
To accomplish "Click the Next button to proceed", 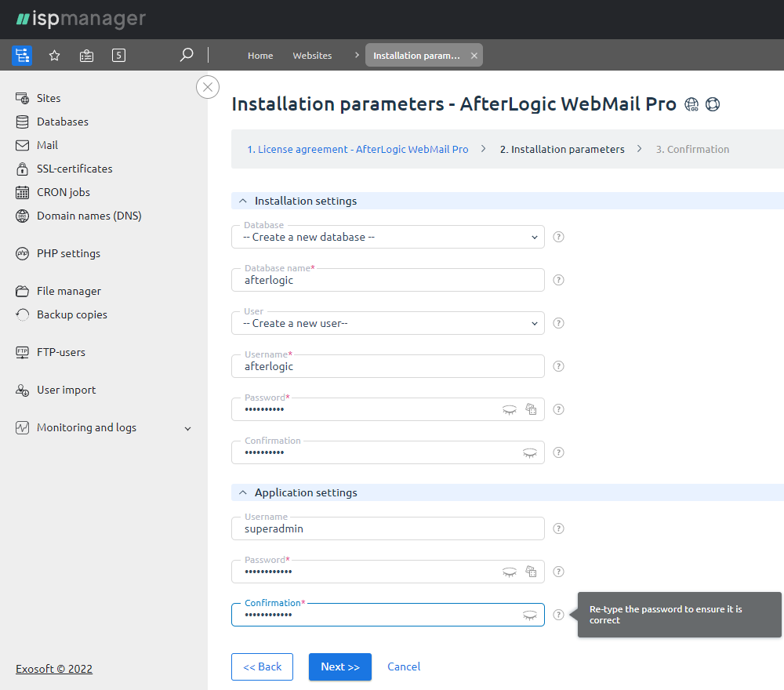I will click(x=339, y=666).
